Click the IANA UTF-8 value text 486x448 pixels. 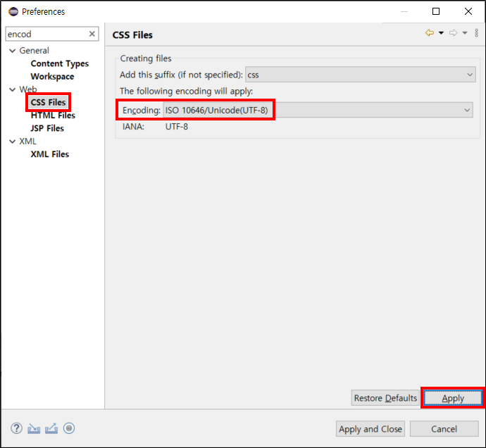pos(176,127)
